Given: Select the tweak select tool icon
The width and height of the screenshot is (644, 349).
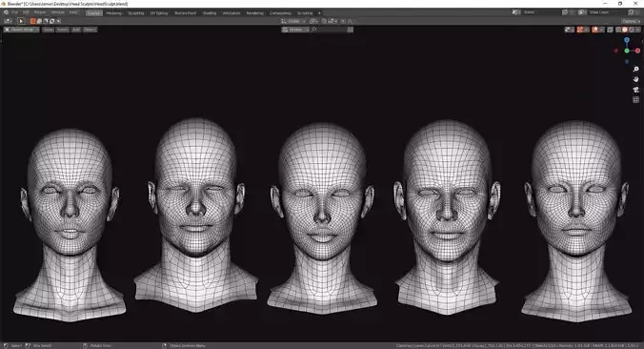Looking at the screenshot, I should coord(21,21).
